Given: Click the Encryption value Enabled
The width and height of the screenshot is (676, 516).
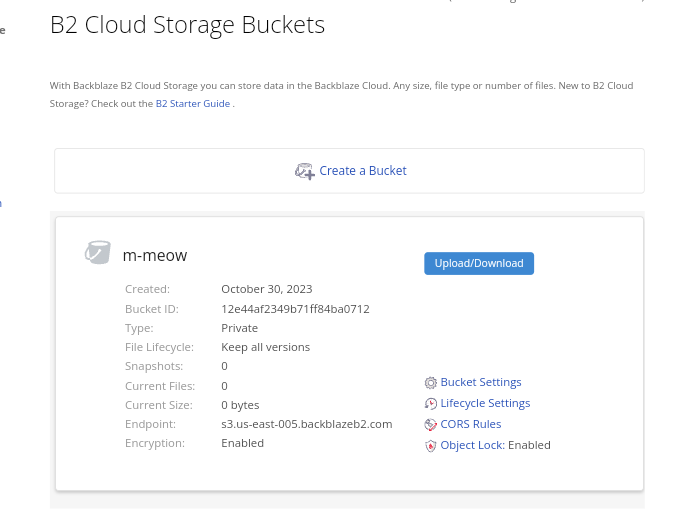Looking at the screenshot, I should tap(242, 443).
